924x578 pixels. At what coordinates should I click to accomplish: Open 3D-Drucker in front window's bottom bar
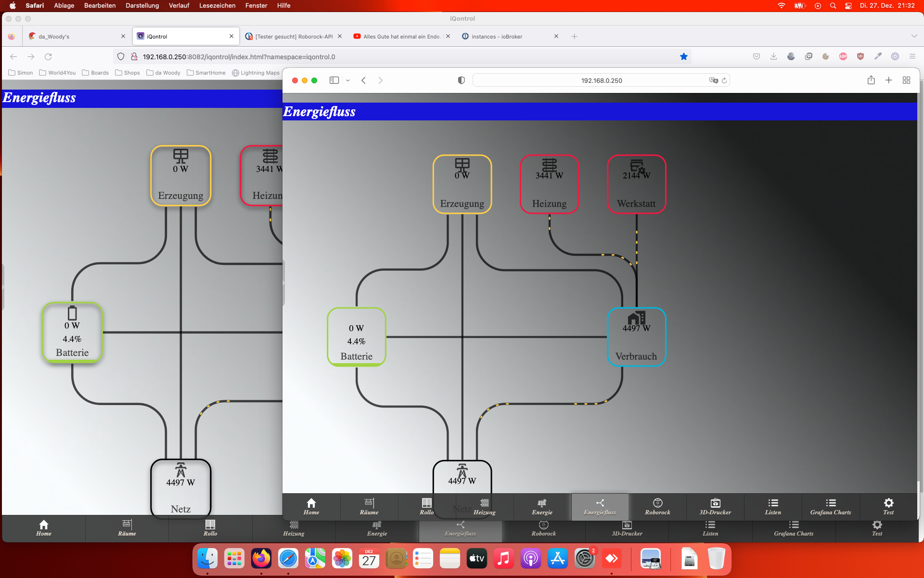click(716, 507)
